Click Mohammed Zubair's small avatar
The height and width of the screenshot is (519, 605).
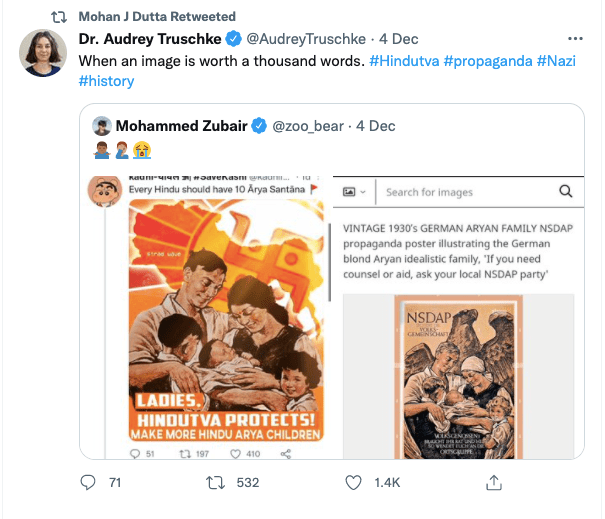point(102,126)
